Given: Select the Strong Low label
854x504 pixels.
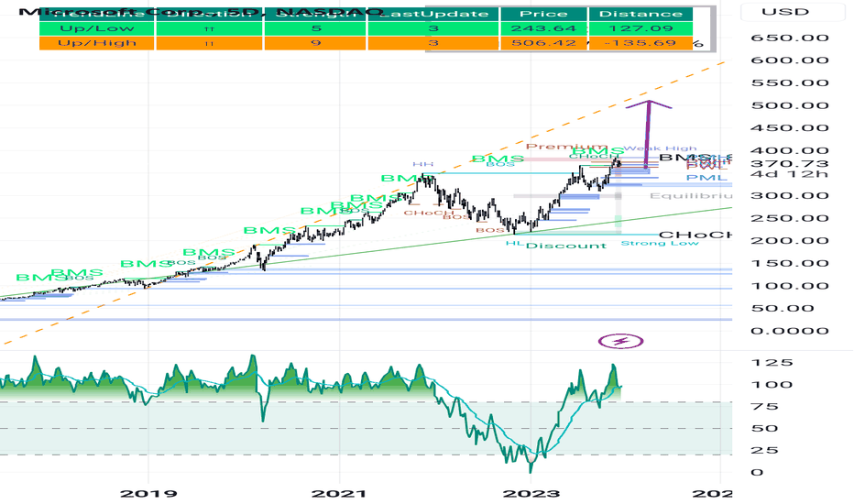Looking at the screenshot, I should (x=660, y=243).
